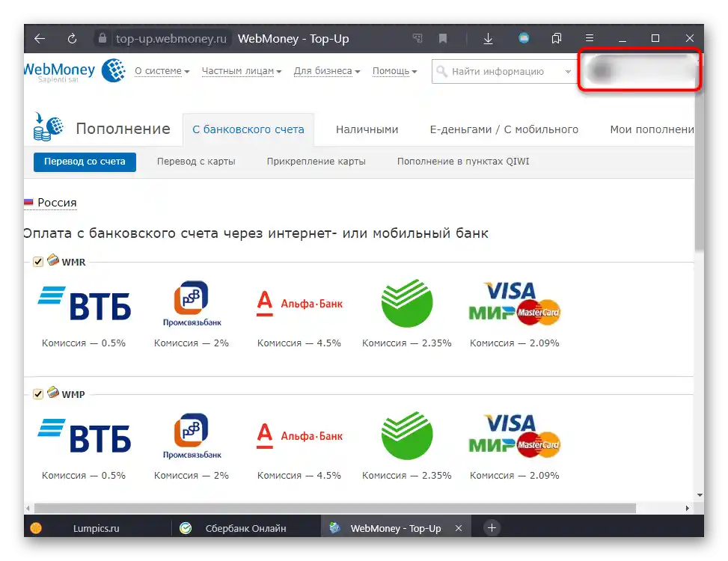
Task: Click the round blue extension icon
Action: [524, 38]
